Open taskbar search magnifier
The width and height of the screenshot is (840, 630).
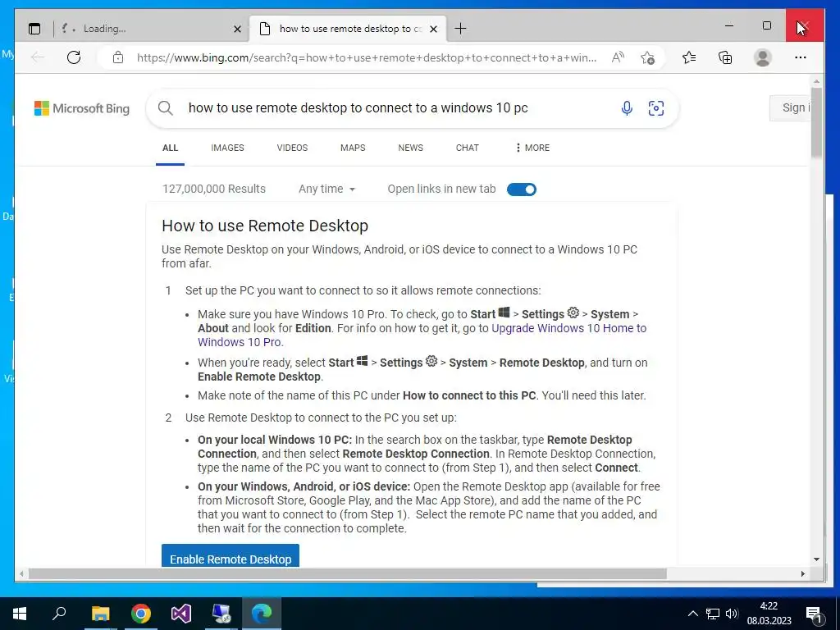(59, 614)
